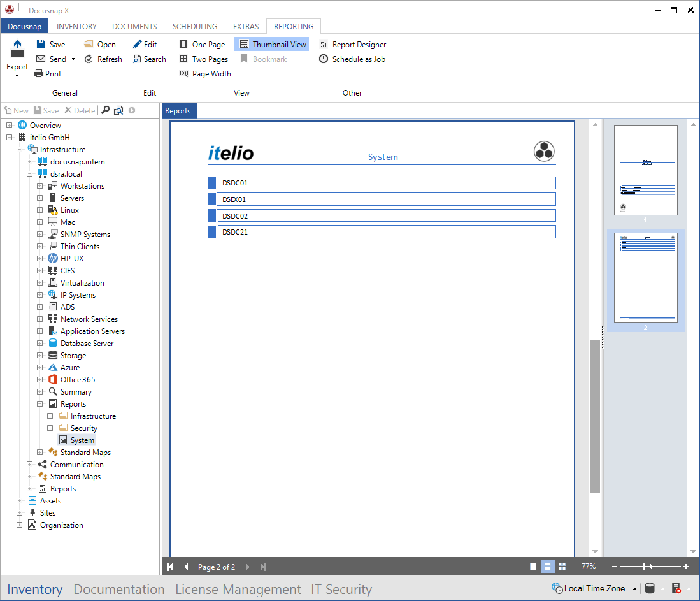700x601 pixels.
Task: Click the server alert icon in status bar
Action: (x=676, y=588)
